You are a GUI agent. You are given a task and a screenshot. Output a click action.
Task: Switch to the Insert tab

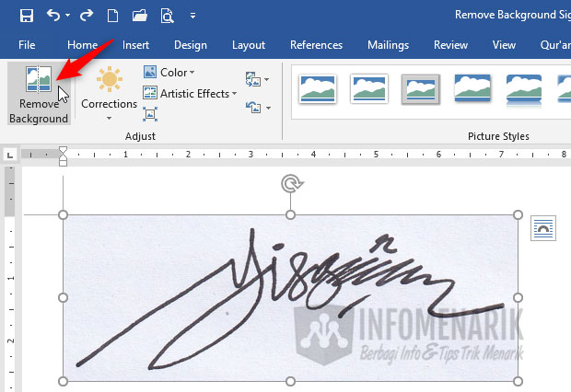point(135,45)
